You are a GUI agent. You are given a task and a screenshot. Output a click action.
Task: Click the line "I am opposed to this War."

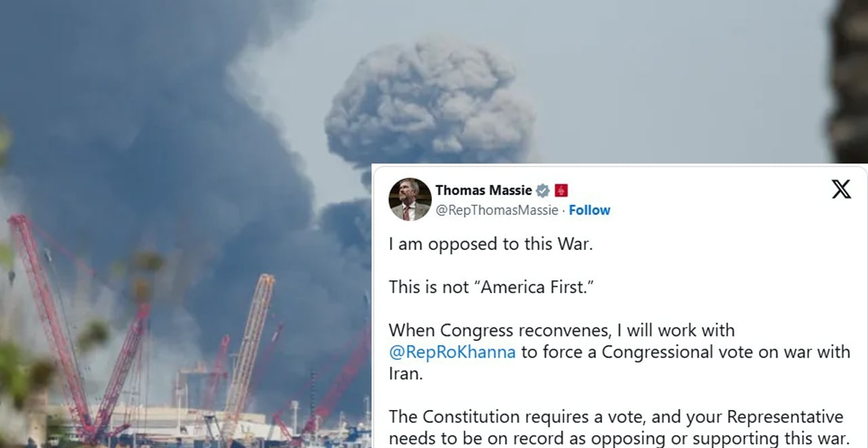coord(491,244)
